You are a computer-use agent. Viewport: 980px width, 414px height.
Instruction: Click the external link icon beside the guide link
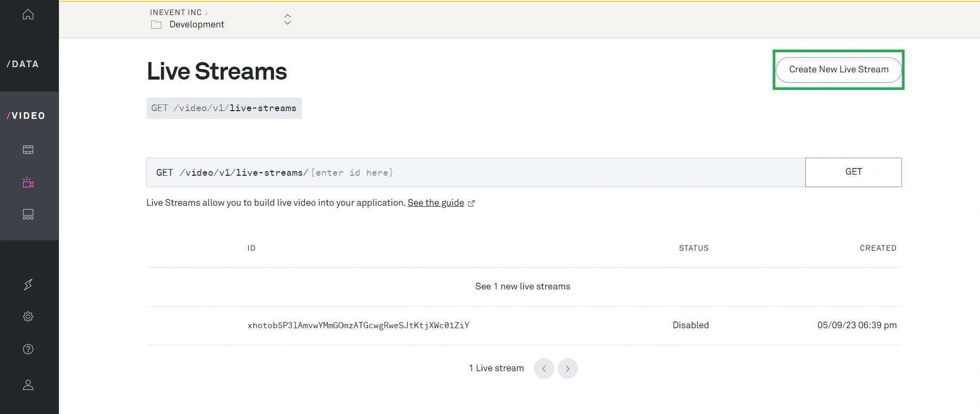point(471,203)
